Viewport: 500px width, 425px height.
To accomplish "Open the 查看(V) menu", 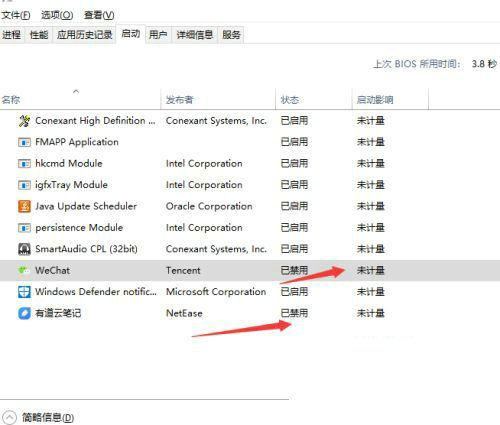I will tap(99, 15).
